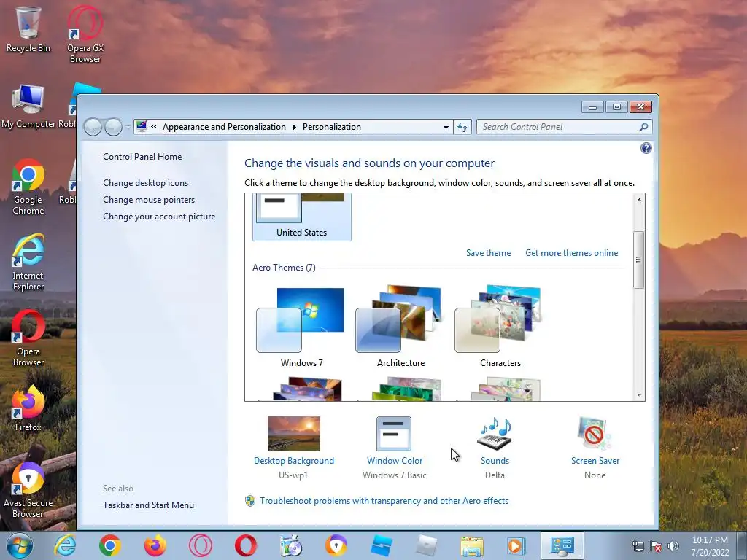This screenshot has height=560, width=747.
Task: Open the Sounds keyboard icon
Action: coord(495,434)
